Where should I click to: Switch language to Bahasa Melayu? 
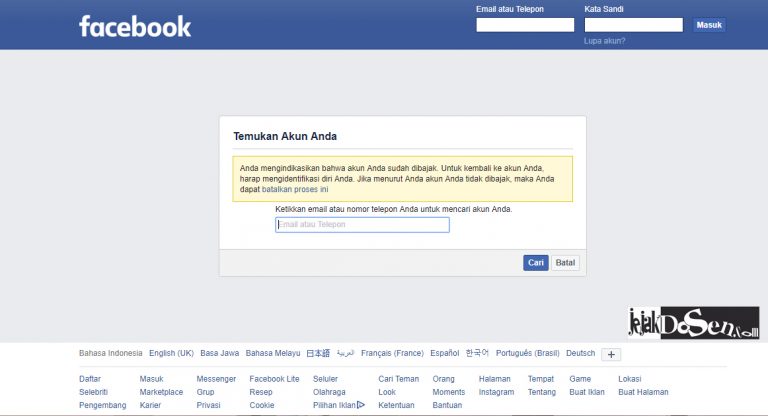coord(273,353)
